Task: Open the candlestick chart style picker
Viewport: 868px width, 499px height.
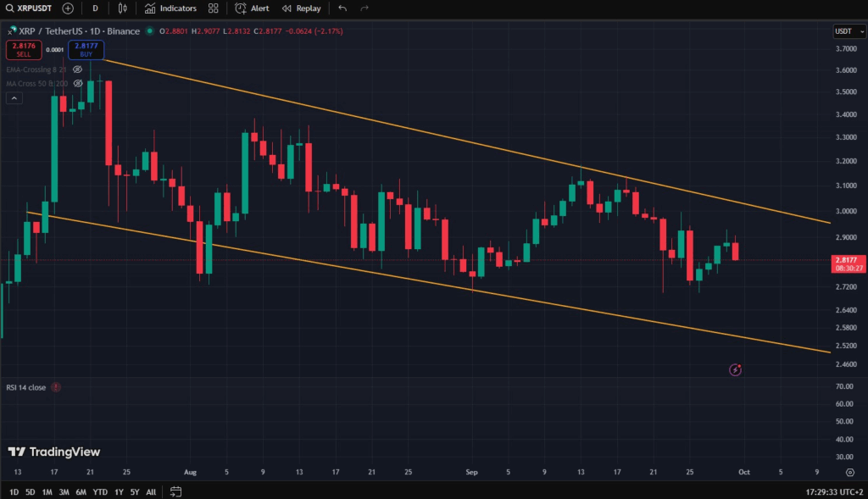Action: 123,8
